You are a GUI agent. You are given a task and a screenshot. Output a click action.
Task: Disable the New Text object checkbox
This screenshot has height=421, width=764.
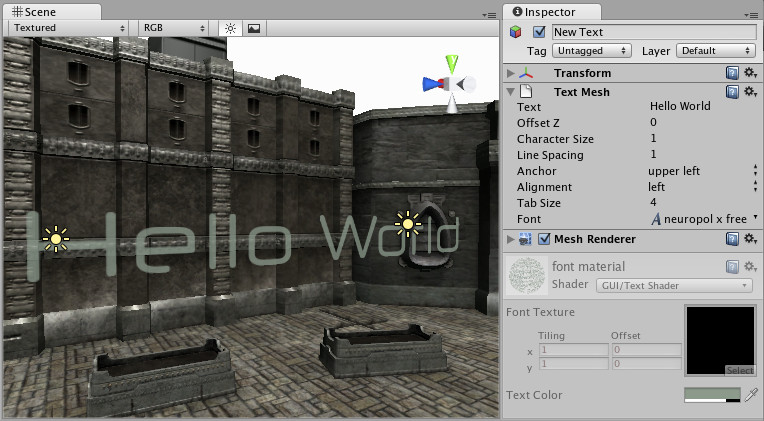[540, 32]
